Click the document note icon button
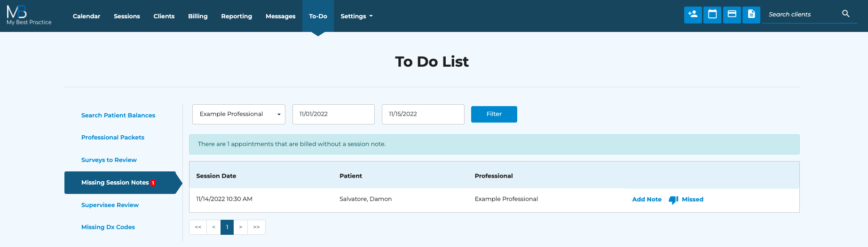This screenshot has width=868, height=247. pyautogui.click(x=751, y=15)
